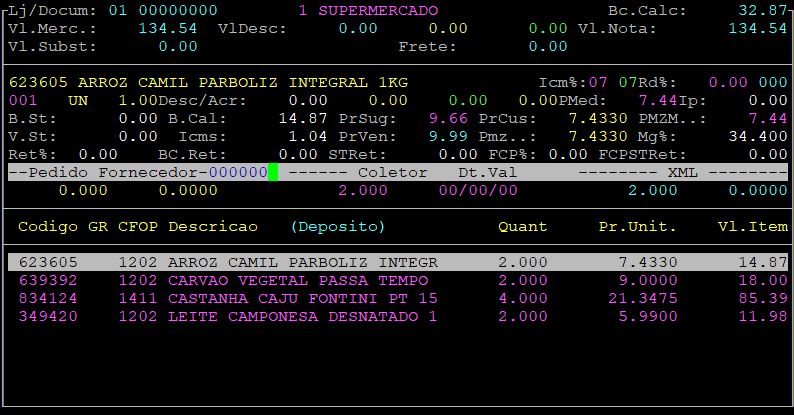Click the Mg% value 34.400

tap(758, 137)
